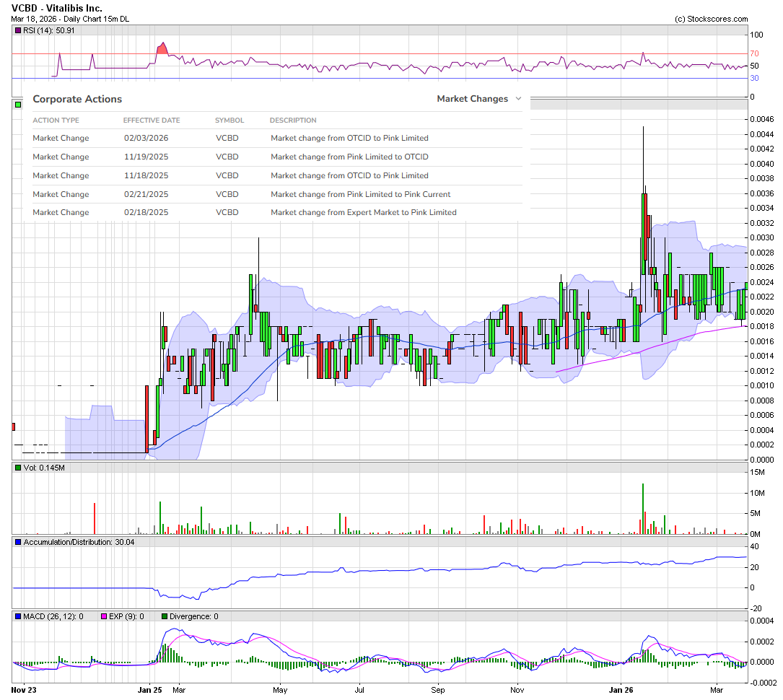Select the 11/19/2025 effective date cell
The image size is (783, 700).
[146, 157]
